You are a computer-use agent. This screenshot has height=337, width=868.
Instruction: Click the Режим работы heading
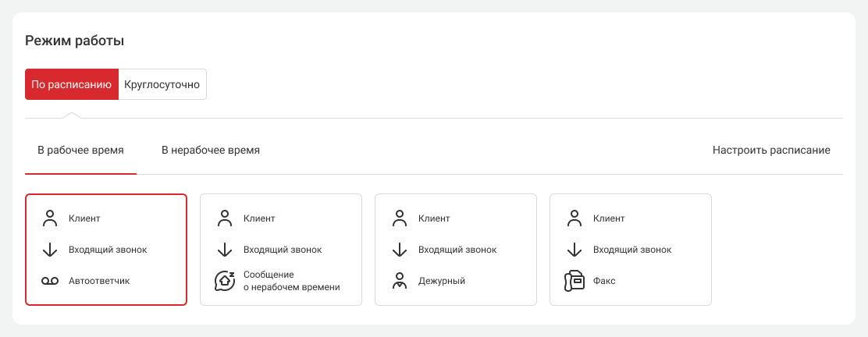tap(75, 41)
